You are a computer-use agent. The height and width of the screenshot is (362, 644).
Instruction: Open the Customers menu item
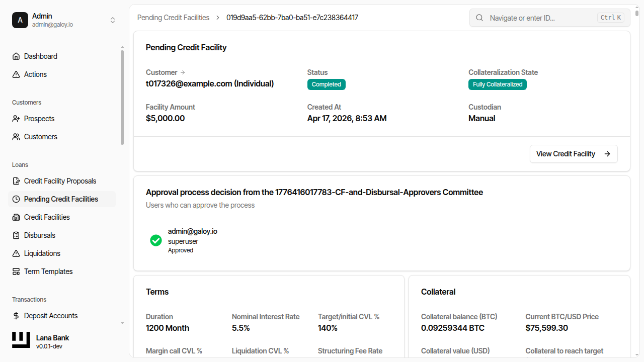click(40, 137)
